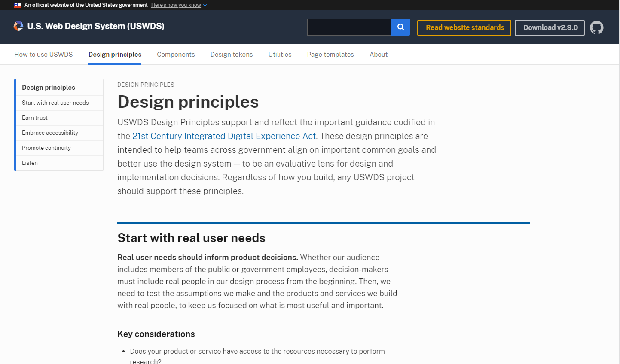Open U.S. Web Design System (USWDS) home link

click(96, 26)
